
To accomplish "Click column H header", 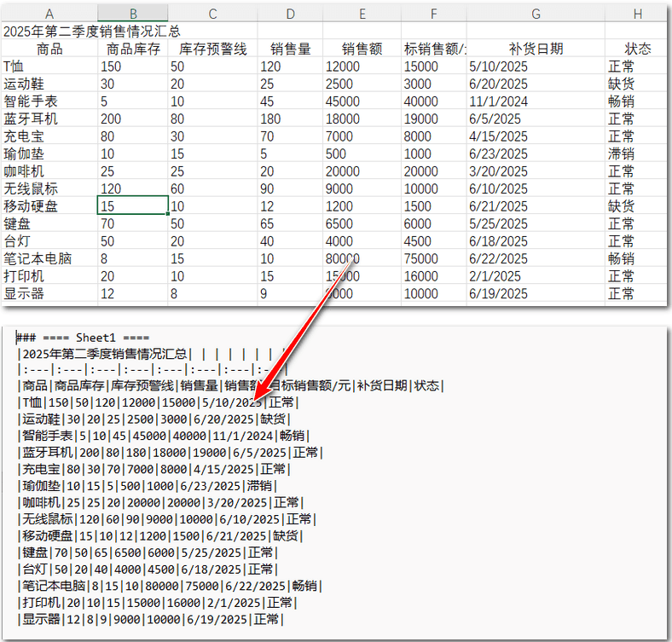I will (637, 14).
